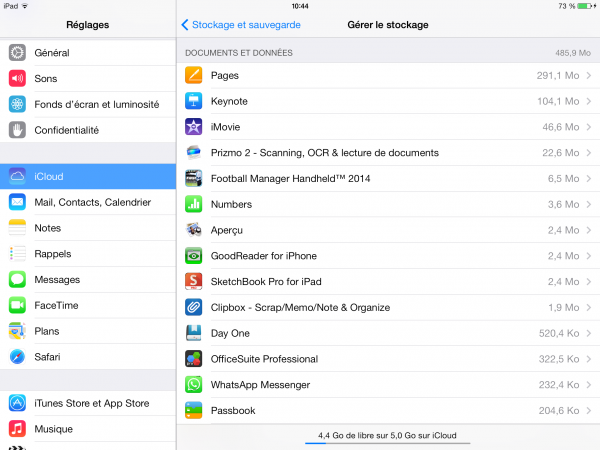Tap the Passbook app icon

194,410
